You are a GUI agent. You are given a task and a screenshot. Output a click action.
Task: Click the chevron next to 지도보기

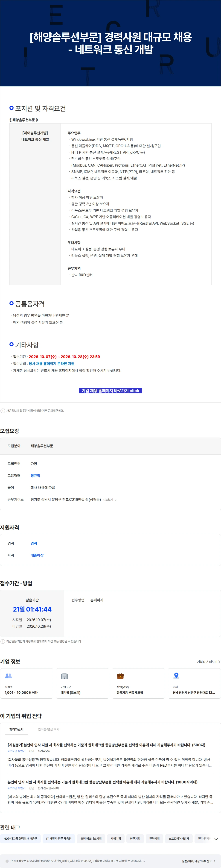[x=116, y=500]
